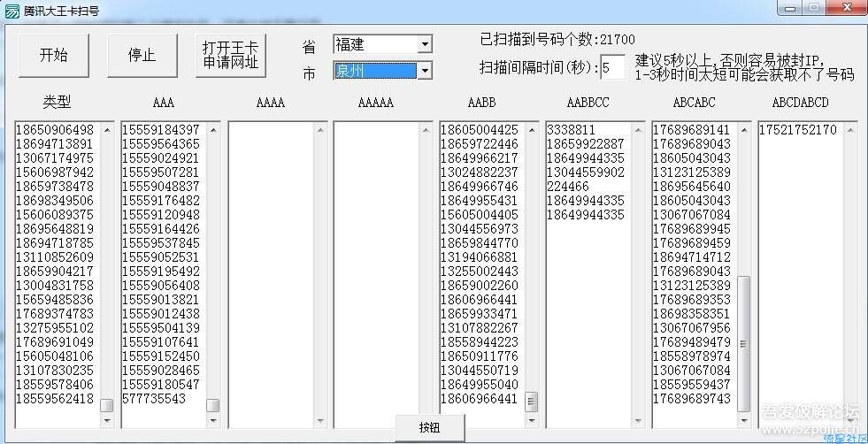This screenshot has width=868, height=444.
Task: Click the down arrow of the AAAA list scrollbar
Action: [319, 420]
